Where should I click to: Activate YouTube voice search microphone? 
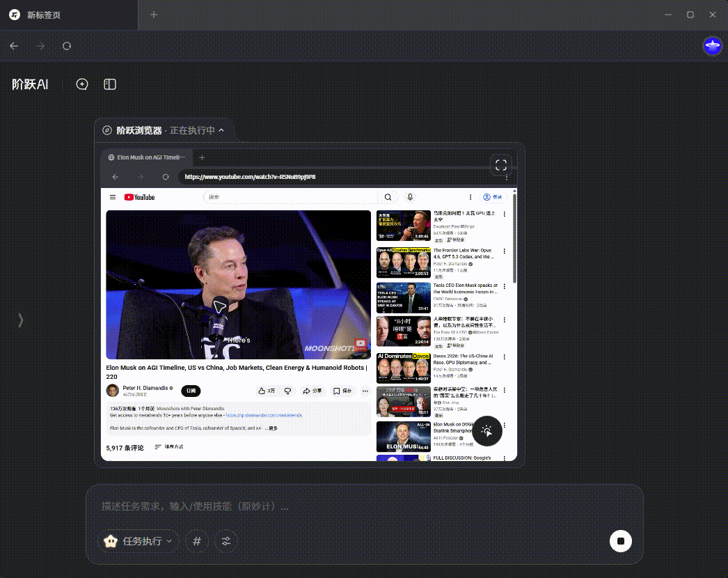click(x=410, y=197)
